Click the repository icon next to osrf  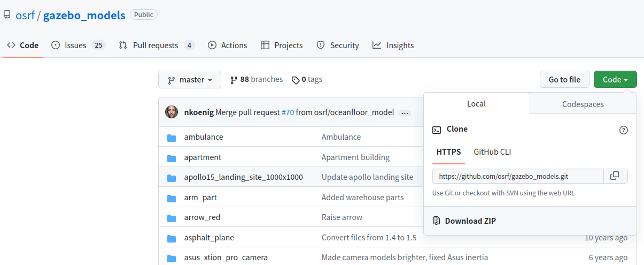click(7, 15)
